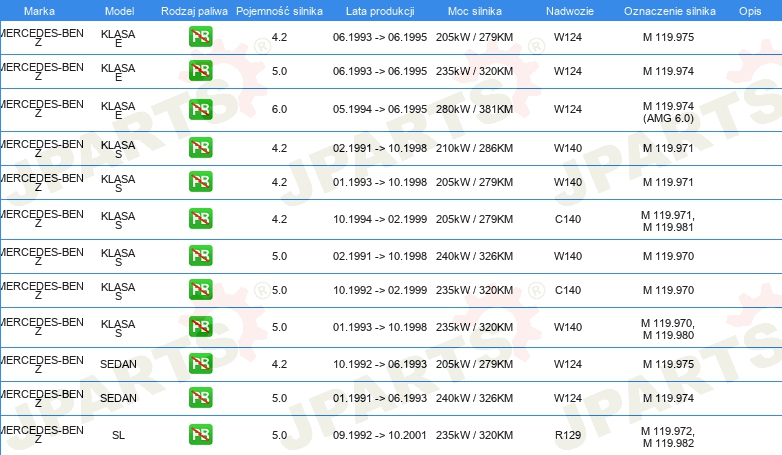Select the petrol icon for KLASA E 5.0 W124

pyautogui.click(x=200, y=70)
